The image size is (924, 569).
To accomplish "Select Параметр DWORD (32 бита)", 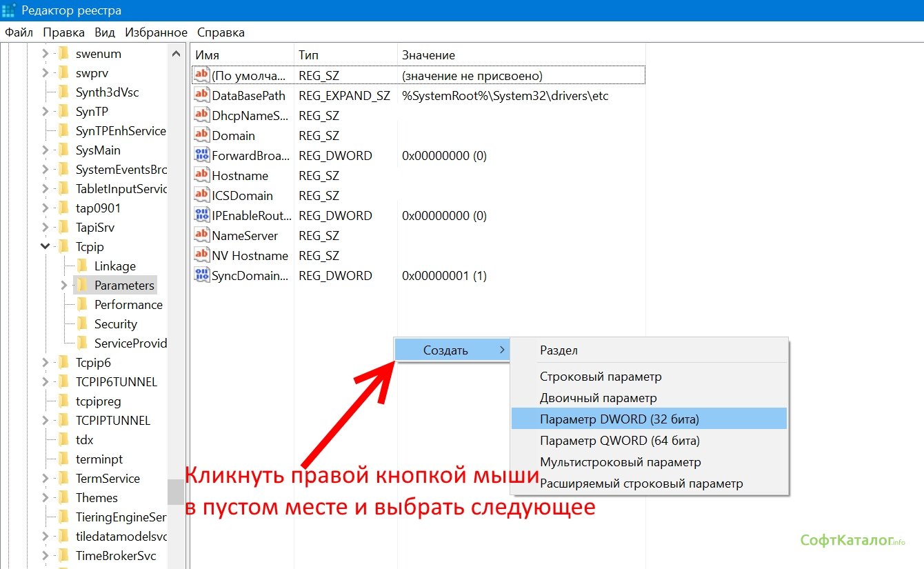I will pyautogui.click(x=649, y=419).
